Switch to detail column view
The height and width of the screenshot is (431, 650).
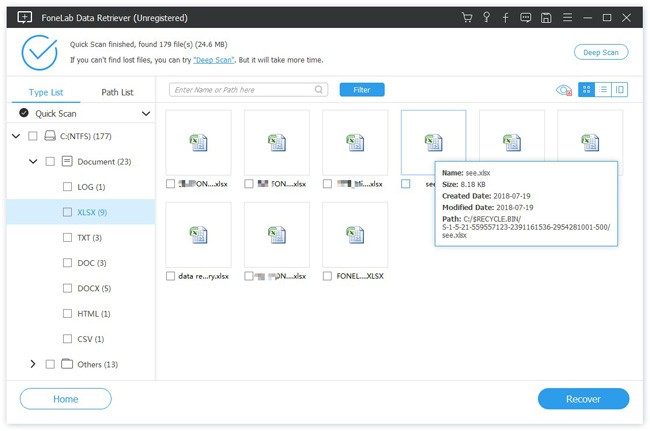pos(619,90)
